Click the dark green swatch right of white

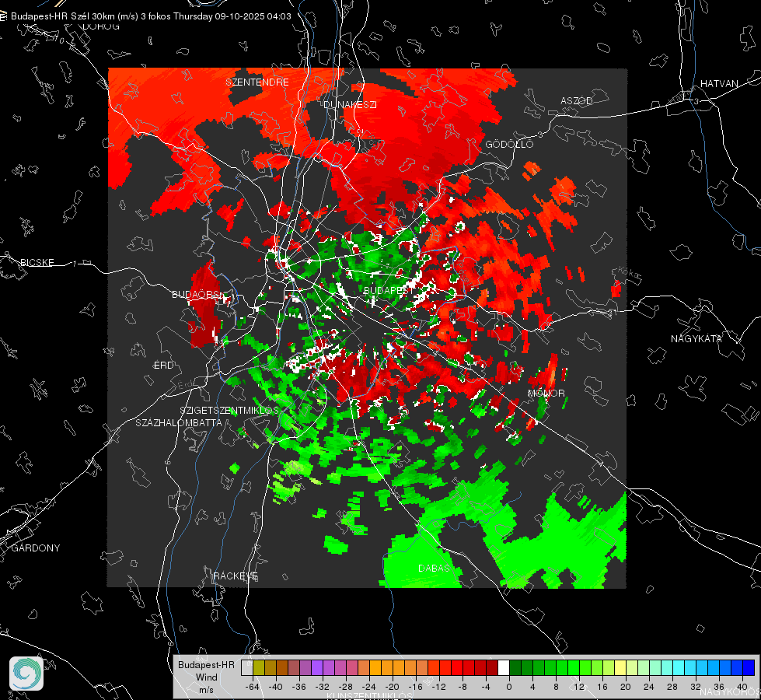coord(515,667)
